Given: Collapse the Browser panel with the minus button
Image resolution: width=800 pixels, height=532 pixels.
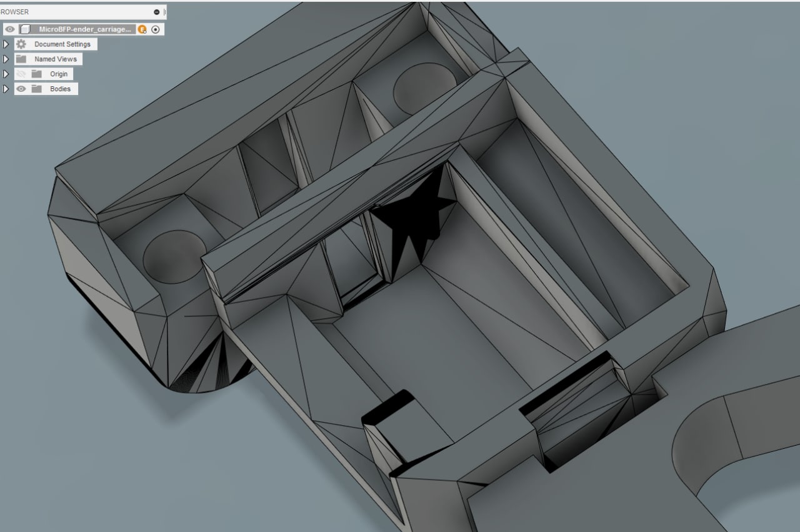Looking at the screenshot, I should (x=156, y=12).
